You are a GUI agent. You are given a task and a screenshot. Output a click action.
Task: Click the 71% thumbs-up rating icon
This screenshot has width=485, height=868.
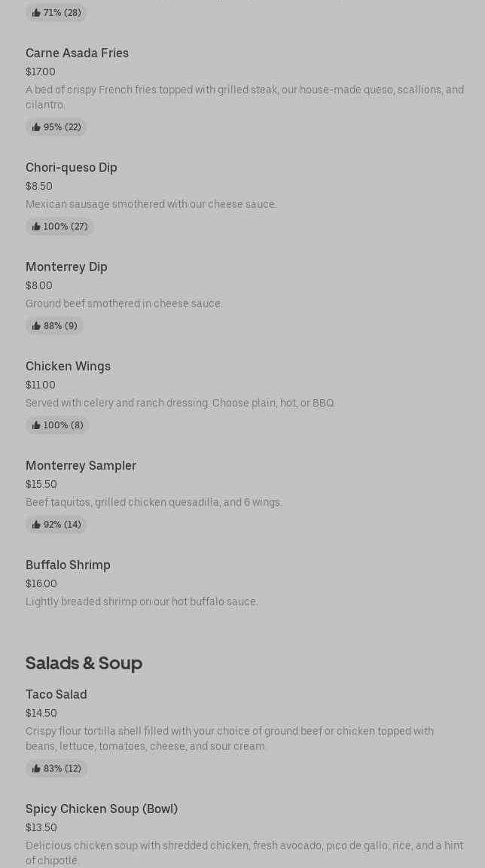pos(36,13)
